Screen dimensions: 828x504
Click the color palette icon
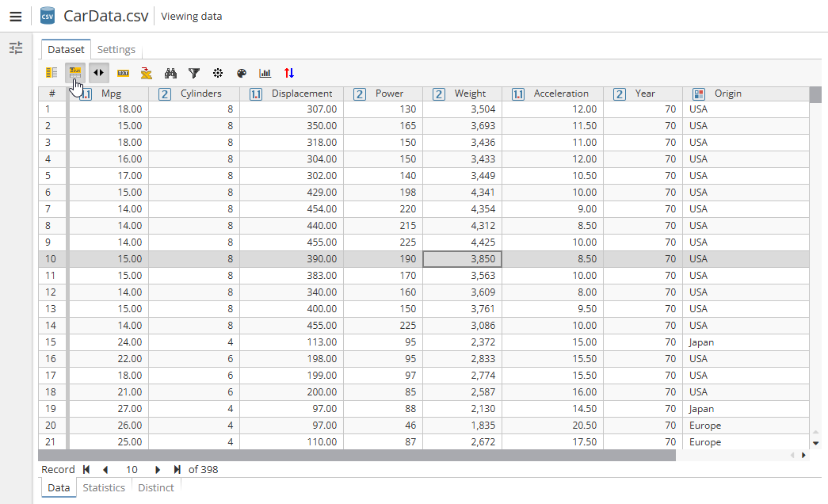[242, 73]
